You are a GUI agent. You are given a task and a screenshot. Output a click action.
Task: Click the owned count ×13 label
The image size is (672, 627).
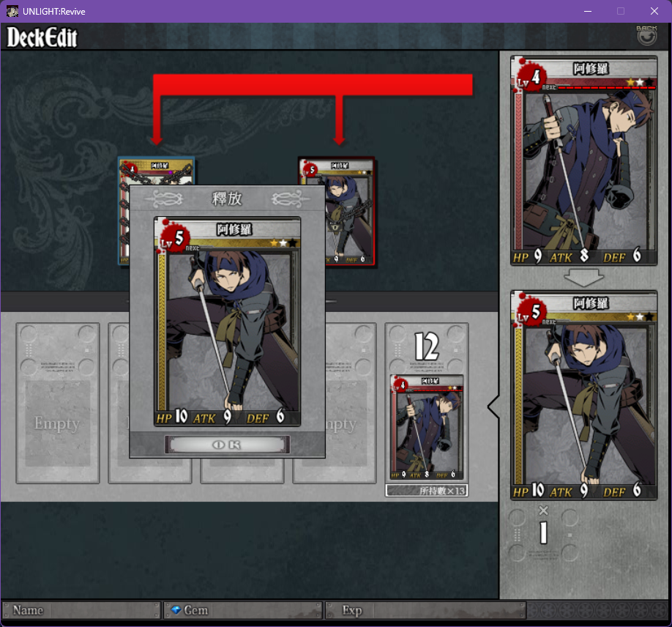pyautogui.click(x=427, y=491)
